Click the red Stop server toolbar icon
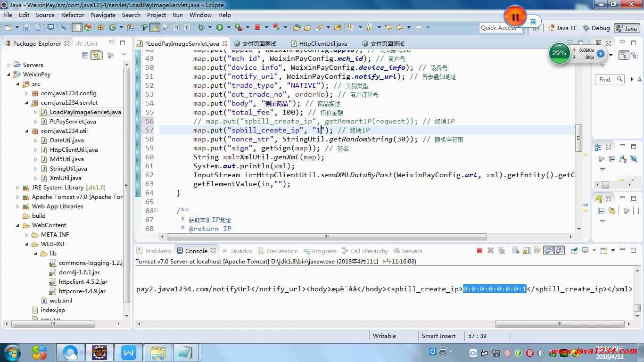 click(257, 27)
